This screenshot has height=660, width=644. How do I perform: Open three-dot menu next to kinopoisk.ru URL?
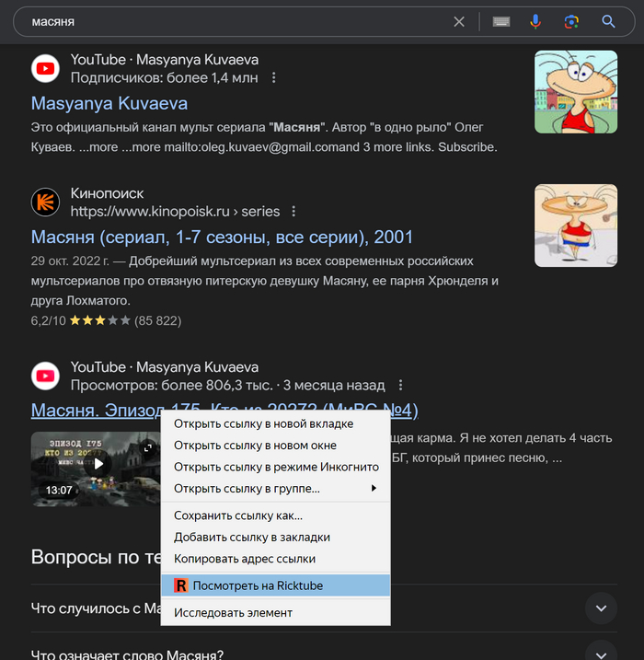tap(293, 212)
